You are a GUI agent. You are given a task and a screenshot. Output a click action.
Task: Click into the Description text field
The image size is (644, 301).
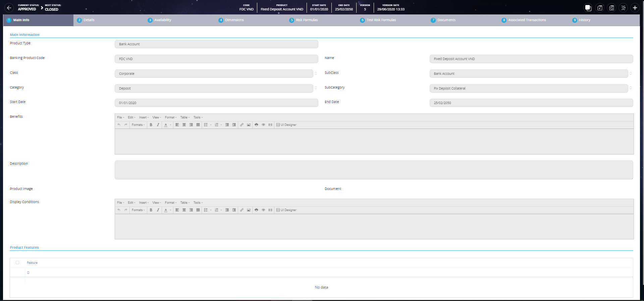coord(374,170)
